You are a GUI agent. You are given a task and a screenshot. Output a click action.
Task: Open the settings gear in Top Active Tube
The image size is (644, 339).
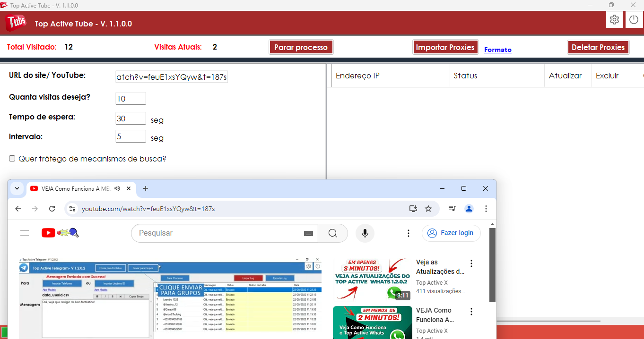pos(614,20)
